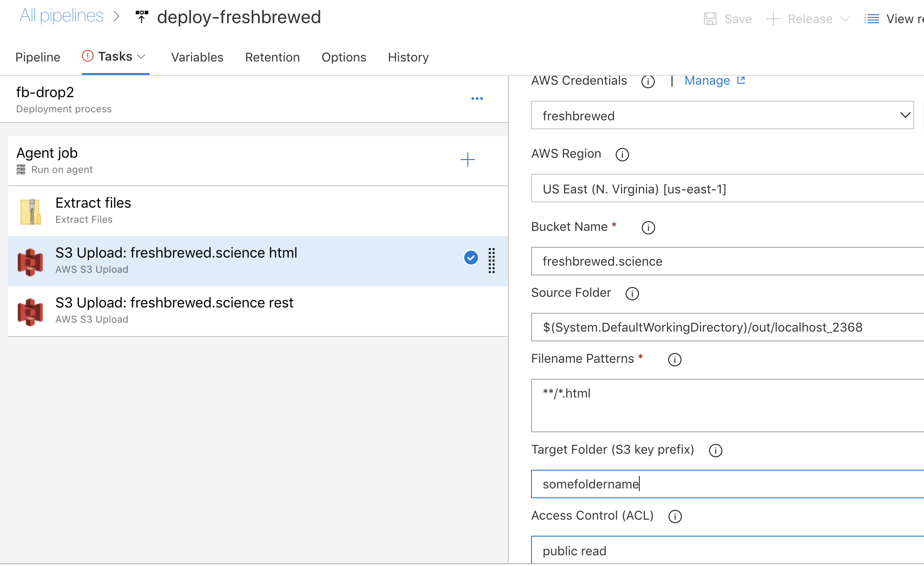The width and height of the screenshot is (924, 566).
Task: Click the View releases list icon
Action: 871,19
